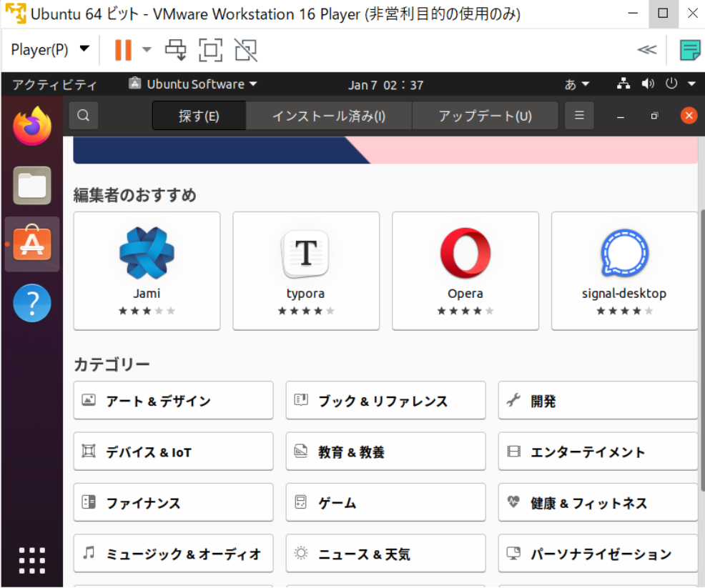Open the デバイス & IoT category
This screenshot has width=705, height=588.
tap(174, 452)
